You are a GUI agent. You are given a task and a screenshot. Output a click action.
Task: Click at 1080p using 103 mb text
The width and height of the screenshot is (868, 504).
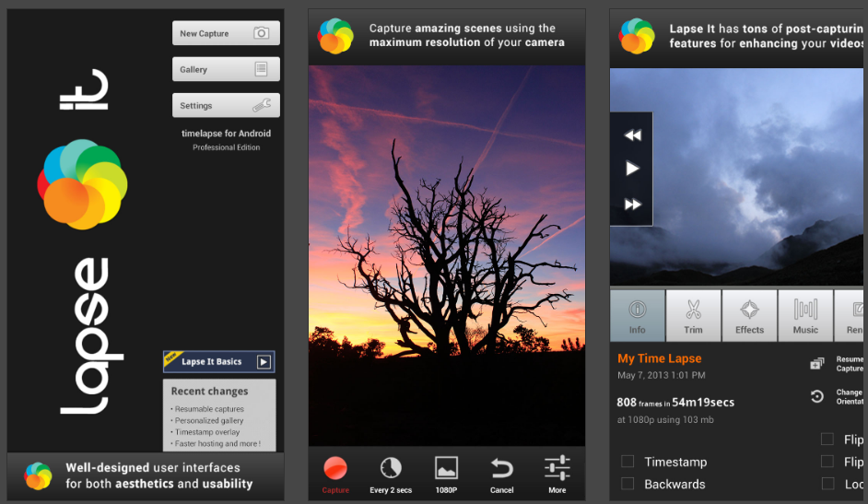(665, 419)
